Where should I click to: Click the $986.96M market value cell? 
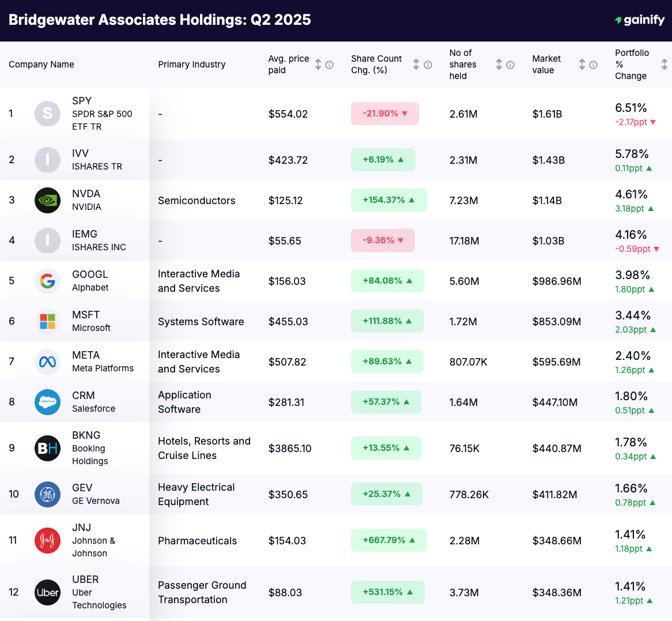click(557, 281)
